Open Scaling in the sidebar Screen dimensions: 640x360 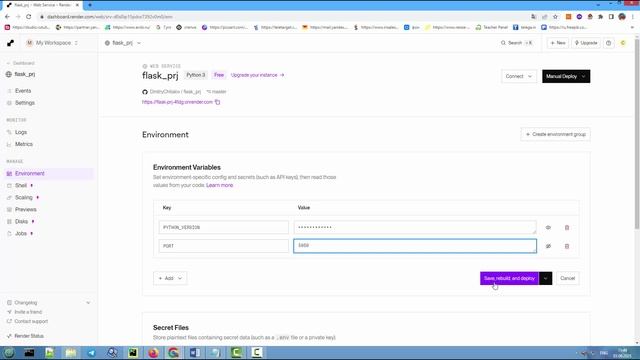(24, 197)
